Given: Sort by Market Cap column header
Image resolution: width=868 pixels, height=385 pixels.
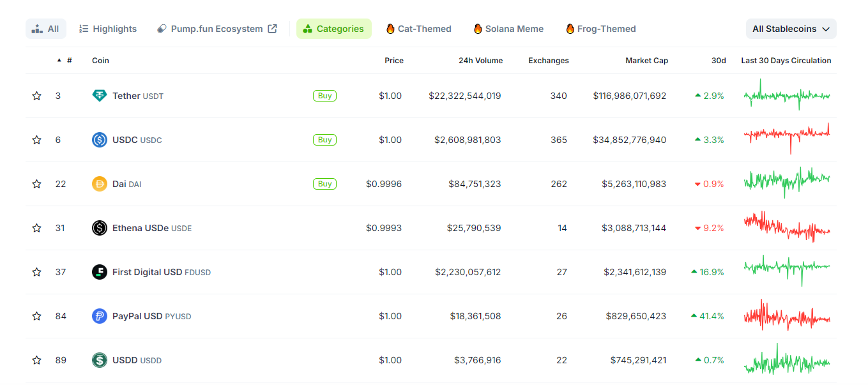Looking at the screenshot, I should pos(647,61).
